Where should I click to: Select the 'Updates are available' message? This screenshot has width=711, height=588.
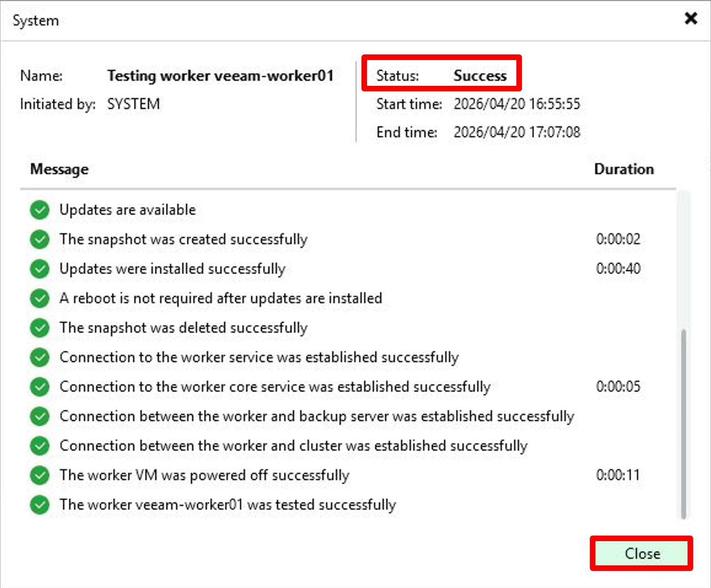click(x=128, y=210)
